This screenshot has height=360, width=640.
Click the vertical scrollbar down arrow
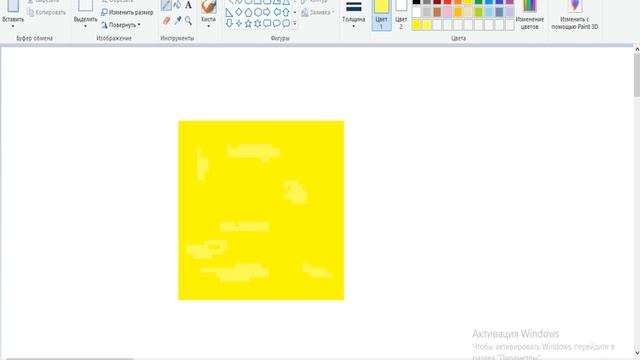click(637, 353)
